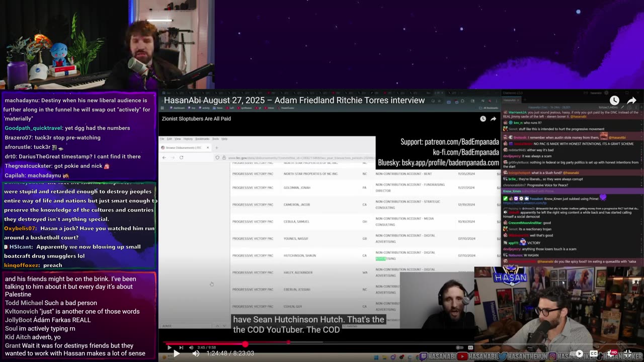The image size is (644, 362).
Task: Click table cell EBERLIN, JESSIAH
Action: [297, 290]
